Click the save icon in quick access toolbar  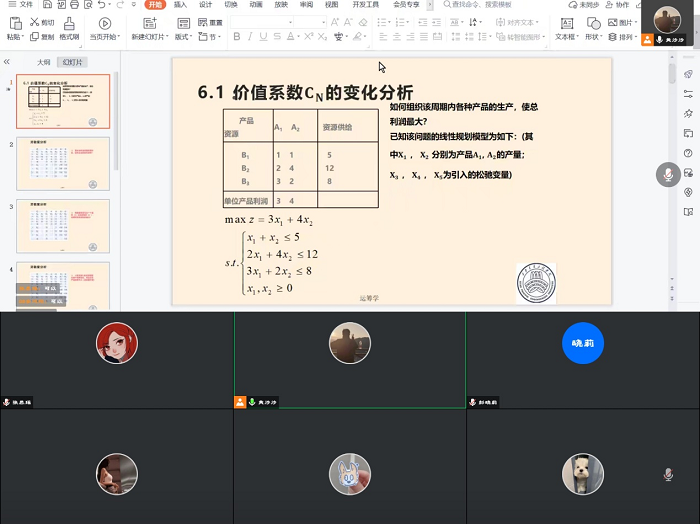point(47,5)
